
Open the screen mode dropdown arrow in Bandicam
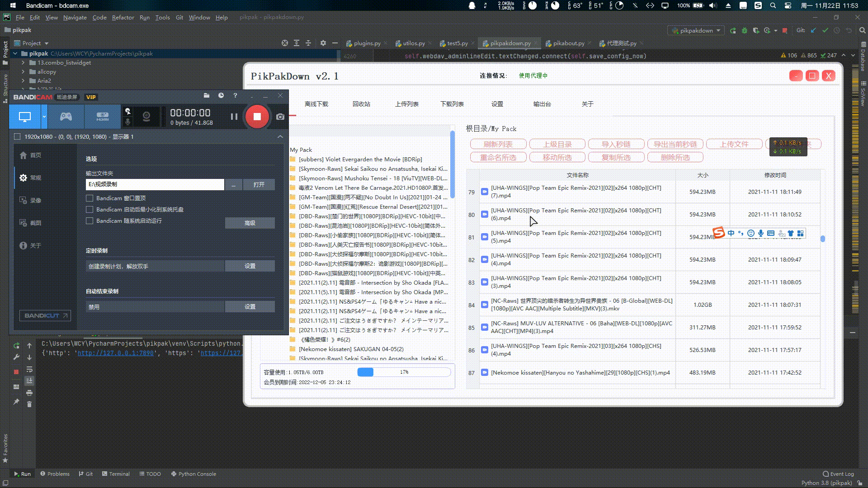click(x=44, y=117)
